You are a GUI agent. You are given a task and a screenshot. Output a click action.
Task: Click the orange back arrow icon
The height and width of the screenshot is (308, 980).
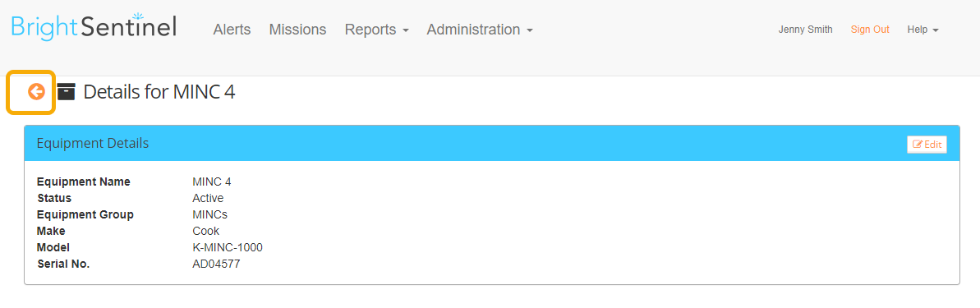point(36,92)
